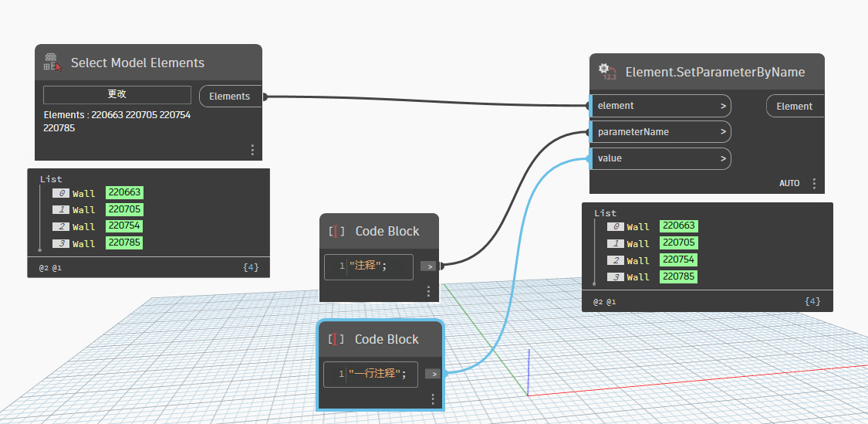This screenshot has height=424, width=868.
Task: Click the 更改 button to reselect elements
Action: (117, 94)
